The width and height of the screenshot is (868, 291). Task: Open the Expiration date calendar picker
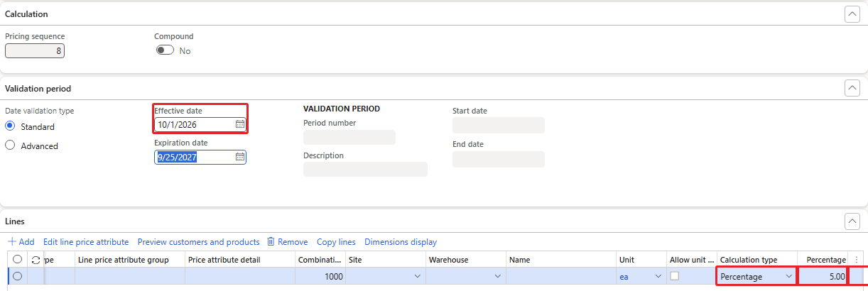pos(240,157)
